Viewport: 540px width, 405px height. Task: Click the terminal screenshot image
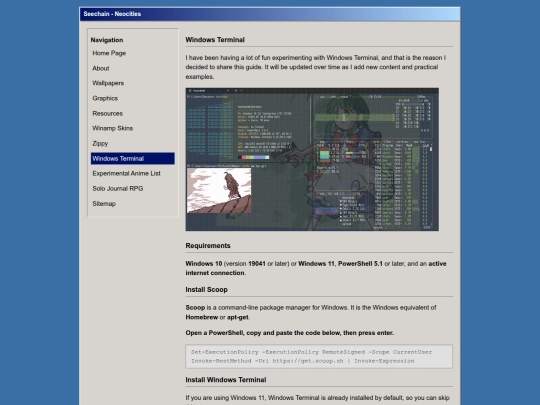click(x=312, y=159)
